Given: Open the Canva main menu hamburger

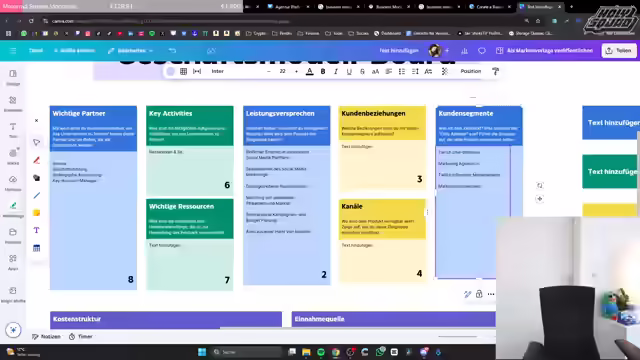Looking at the screenshot, I should click(x=13, y=51).
